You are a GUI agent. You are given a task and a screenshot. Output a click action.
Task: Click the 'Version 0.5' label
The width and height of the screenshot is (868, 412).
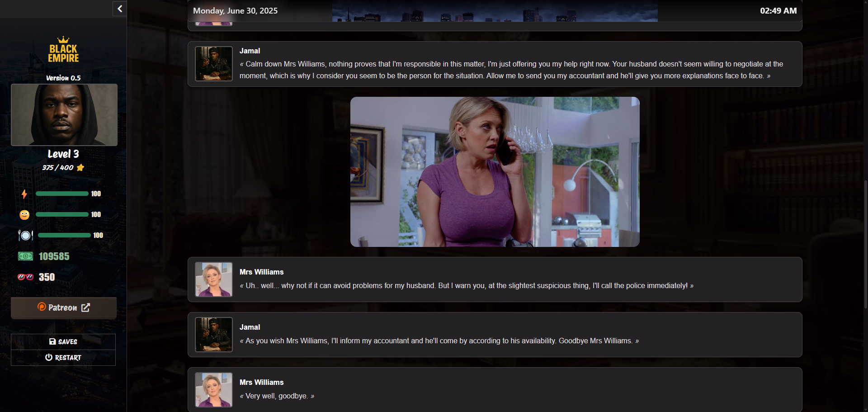tap(63, 78)
